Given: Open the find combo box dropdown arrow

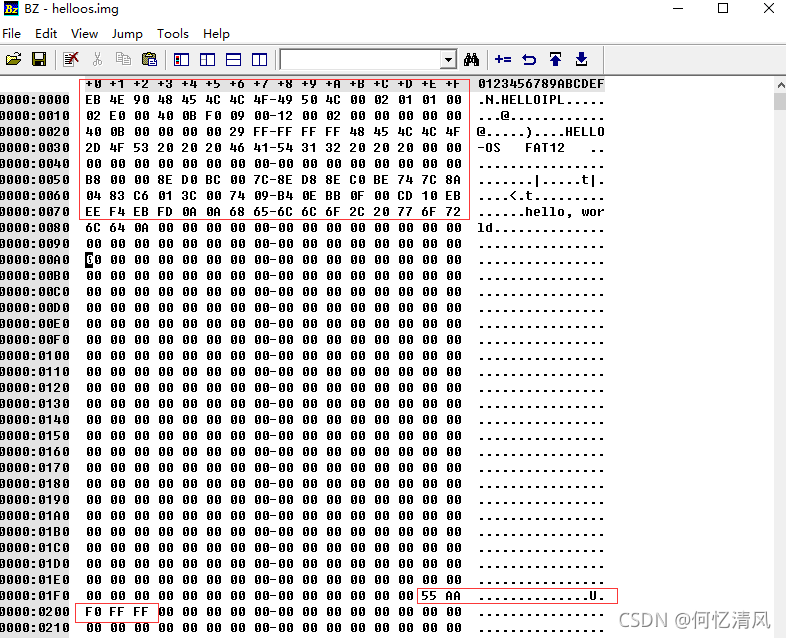Looking at the screenshot, I should [x=448, y=60].
